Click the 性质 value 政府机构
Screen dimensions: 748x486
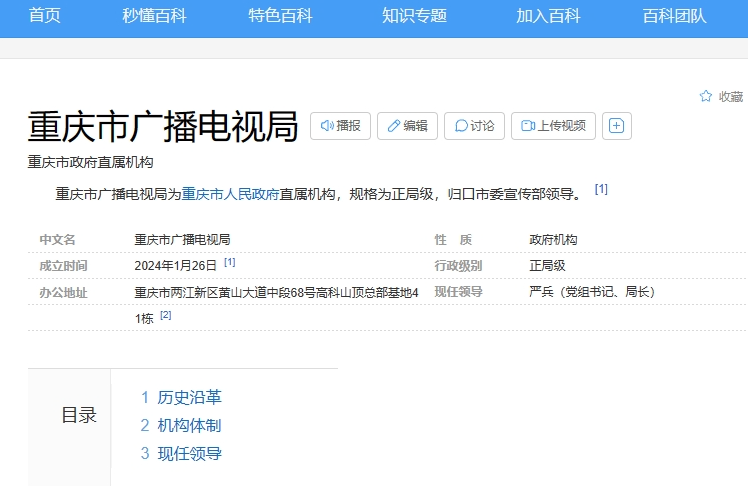pyautogui.click(x=553, y=239)
